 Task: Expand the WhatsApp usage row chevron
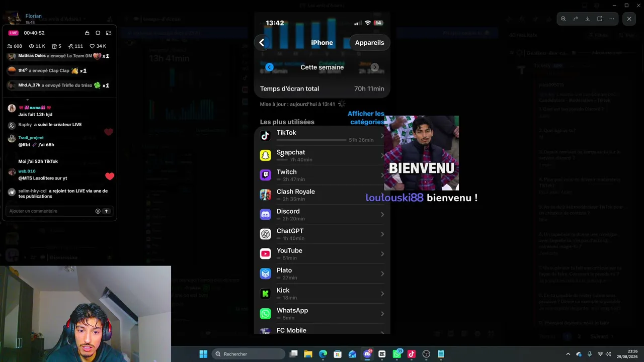coord(382,314)
